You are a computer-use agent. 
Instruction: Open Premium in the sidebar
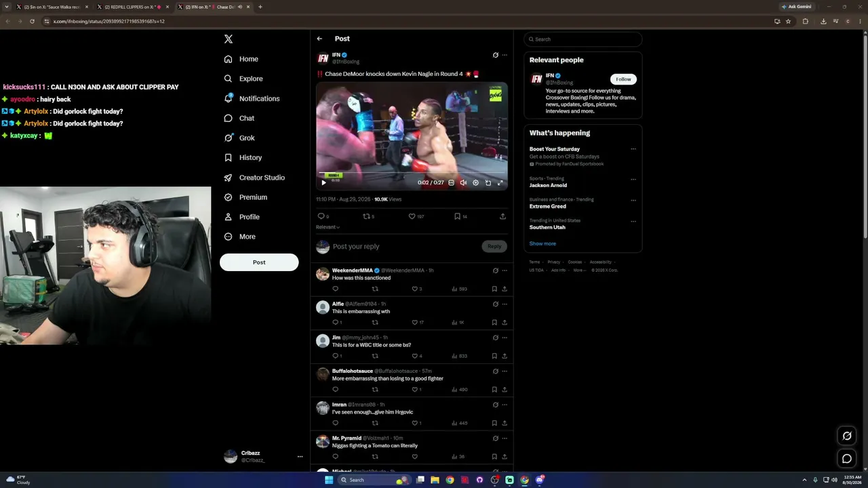pyautogui.click(x=245, y=197)
